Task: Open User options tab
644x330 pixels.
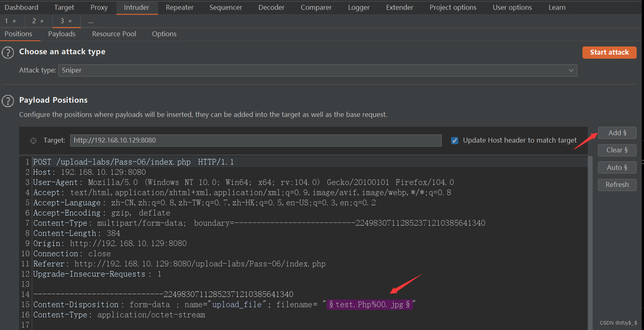Action: [x=512, y=7]
